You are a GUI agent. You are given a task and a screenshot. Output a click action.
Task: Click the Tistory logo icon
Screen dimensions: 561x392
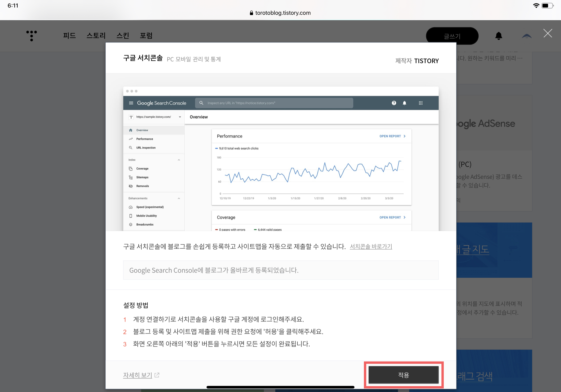click(x=31, y=36)
